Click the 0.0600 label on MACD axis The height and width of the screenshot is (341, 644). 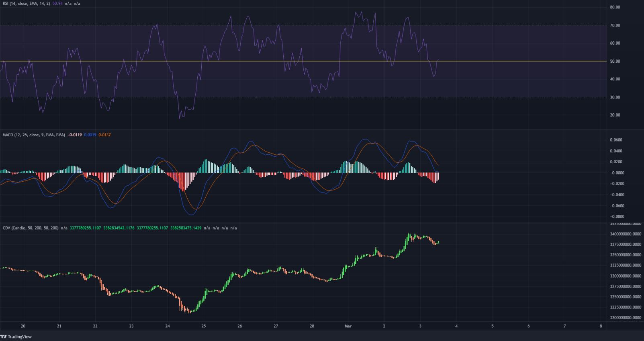click(x=616, y=140)
